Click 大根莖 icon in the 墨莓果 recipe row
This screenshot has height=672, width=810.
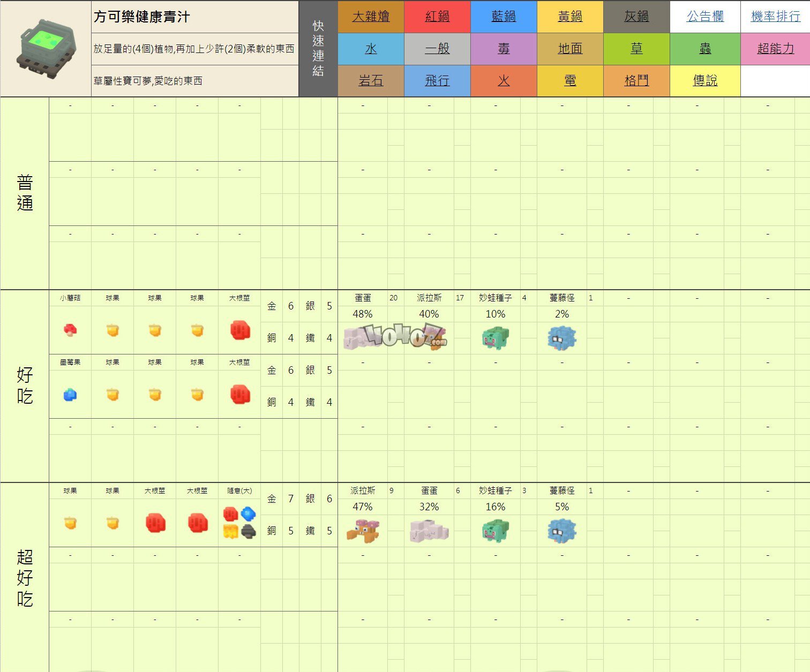(x=239, y=395)
